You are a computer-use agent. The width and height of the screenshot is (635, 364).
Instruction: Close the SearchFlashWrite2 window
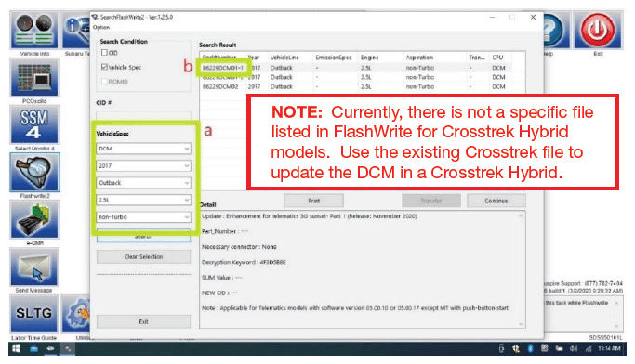click(x=533, y=17)
